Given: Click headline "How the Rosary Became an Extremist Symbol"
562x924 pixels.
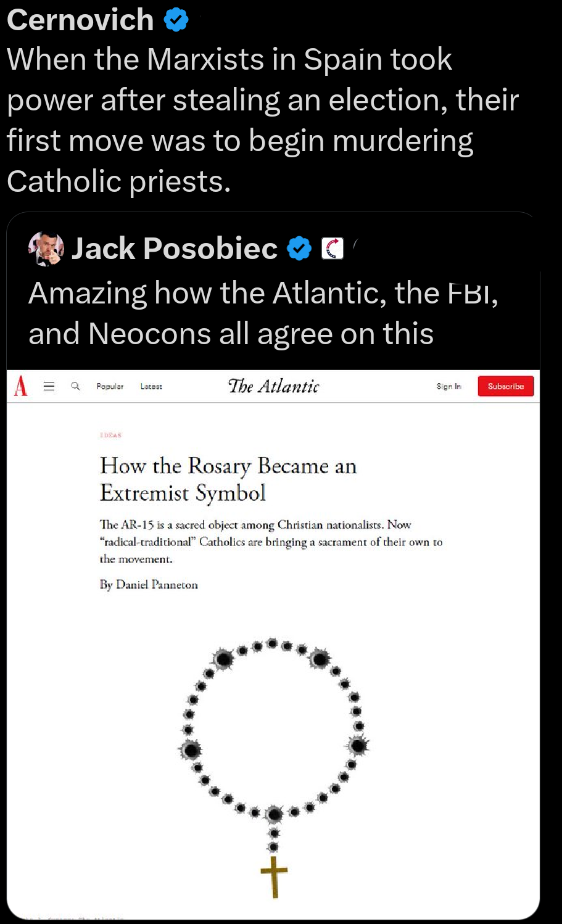Looking at the screenshot, I should coord(228,479).
